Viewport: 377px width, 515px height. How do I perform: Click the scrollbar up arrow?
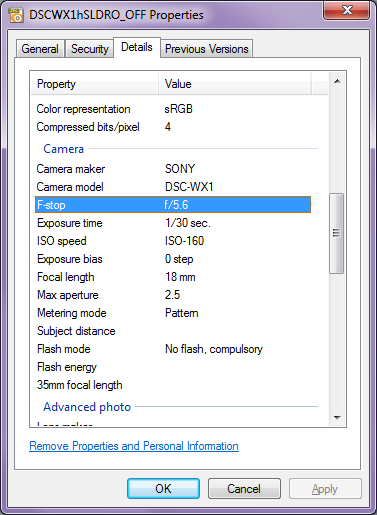[337, 81]
